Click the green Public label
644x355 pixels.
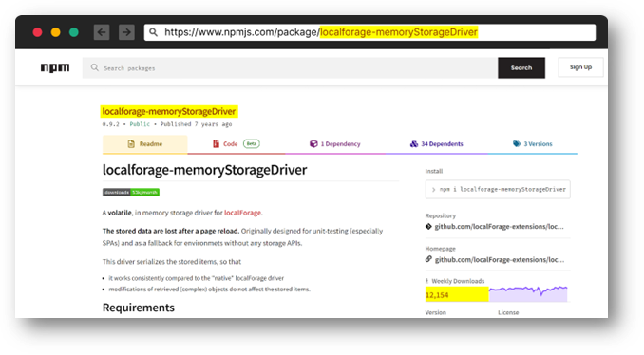click(140, 124)
